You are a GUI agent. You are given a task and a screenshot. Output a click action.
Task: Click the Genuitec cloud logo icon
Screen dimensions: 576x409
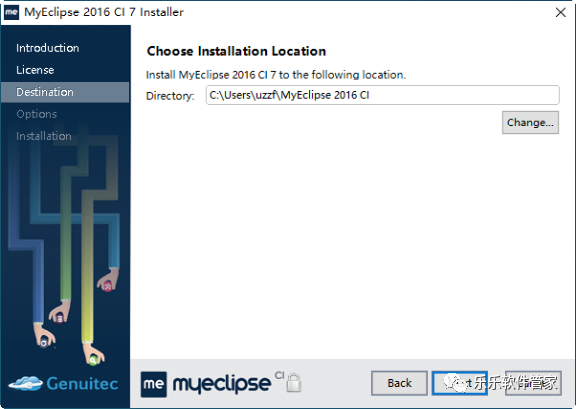click(25, 383)
